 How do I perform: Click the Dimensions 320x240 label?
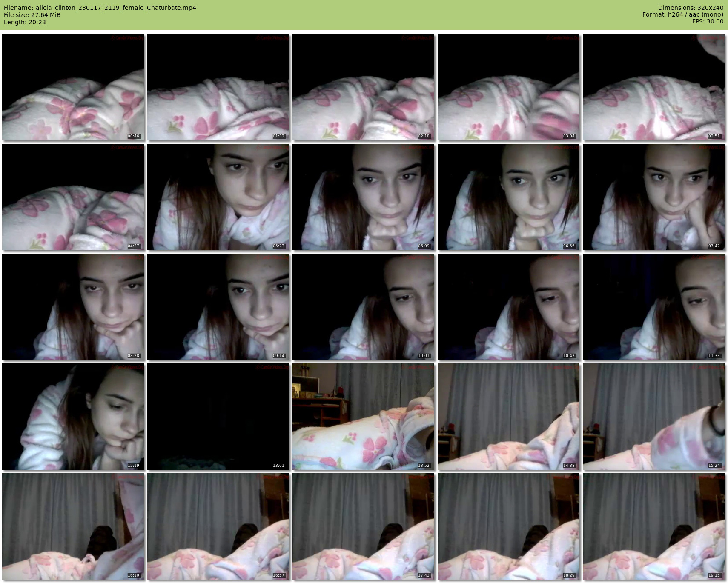click(x=691, y=8)
